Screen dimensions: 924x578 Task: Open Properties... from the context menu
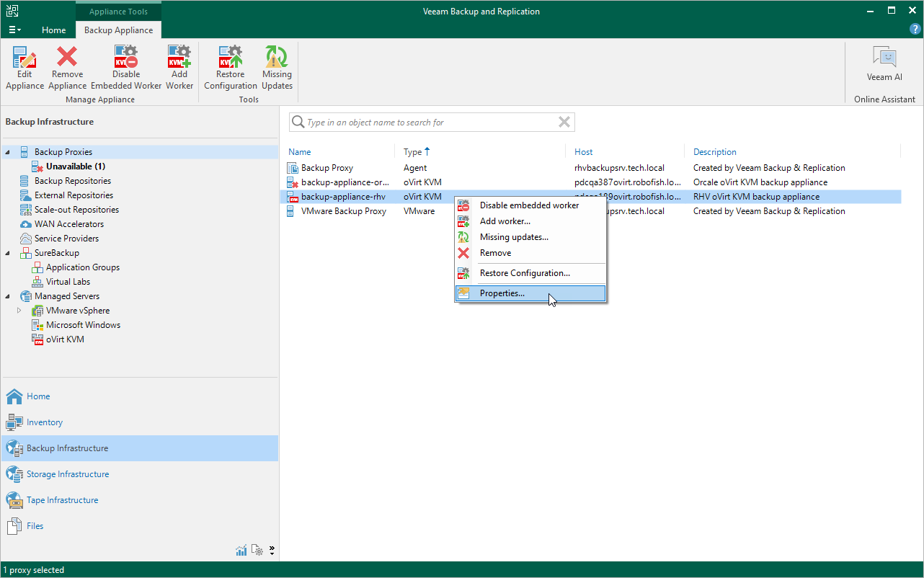coord(530,293)
